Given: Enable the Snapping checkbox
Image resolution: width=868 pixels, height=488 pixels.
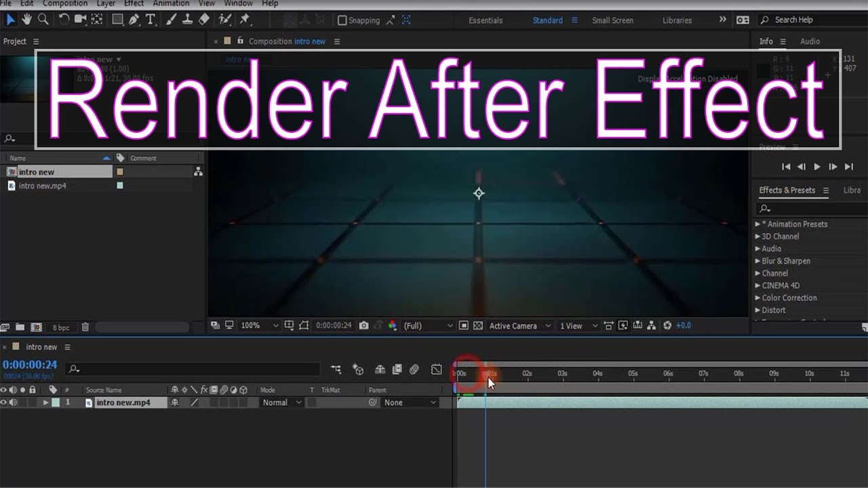Looking at the screenshot, I should (342, 20).
